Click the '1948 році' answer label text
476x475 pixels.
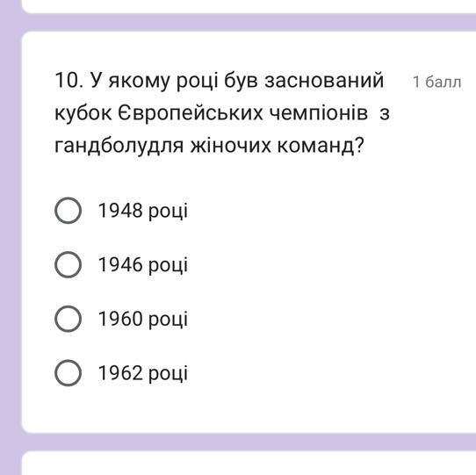142,211
